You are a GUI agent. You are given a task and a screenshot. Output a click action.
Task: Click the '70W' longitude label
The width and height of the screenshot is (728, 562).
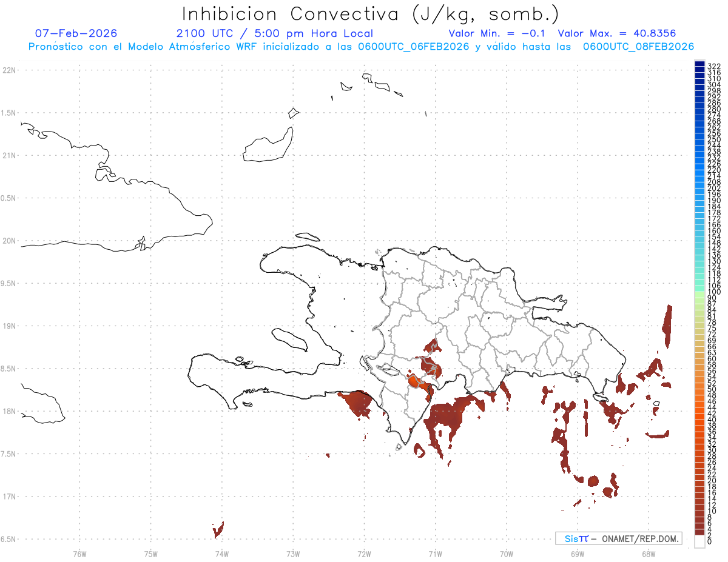[x=507, y=554]
